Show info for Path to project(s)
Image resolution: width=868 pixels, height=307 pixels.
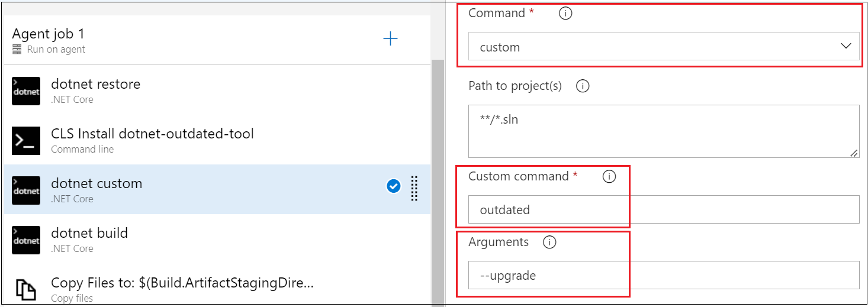click(583, 86)
